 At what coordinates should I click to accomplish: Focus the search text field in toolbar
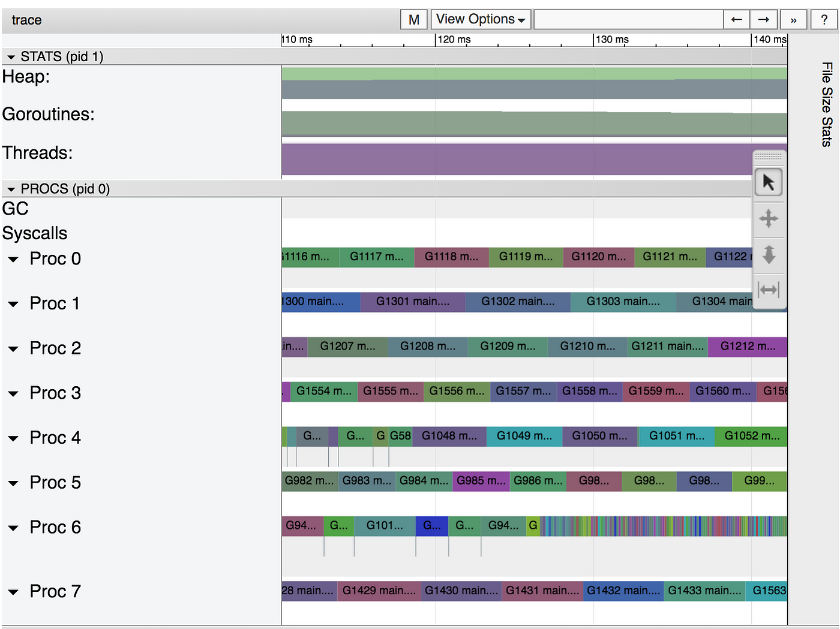[x=628, y=20]
